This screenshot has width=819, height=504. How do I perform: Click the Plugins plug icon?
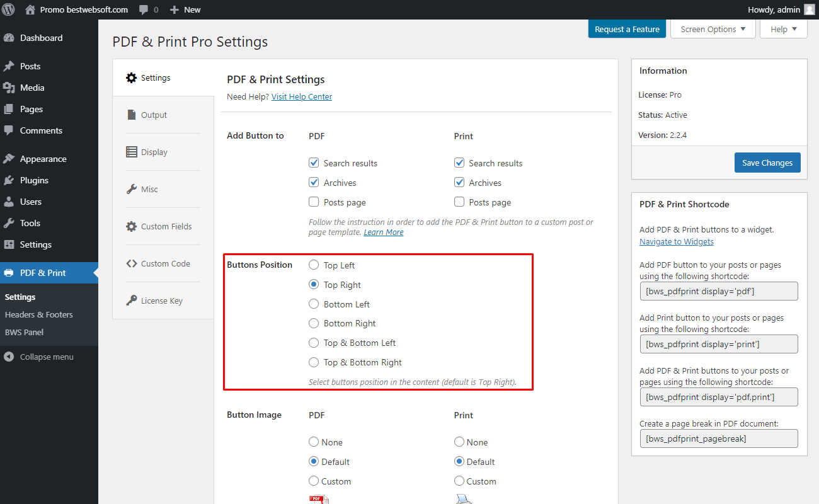(9, 180)
